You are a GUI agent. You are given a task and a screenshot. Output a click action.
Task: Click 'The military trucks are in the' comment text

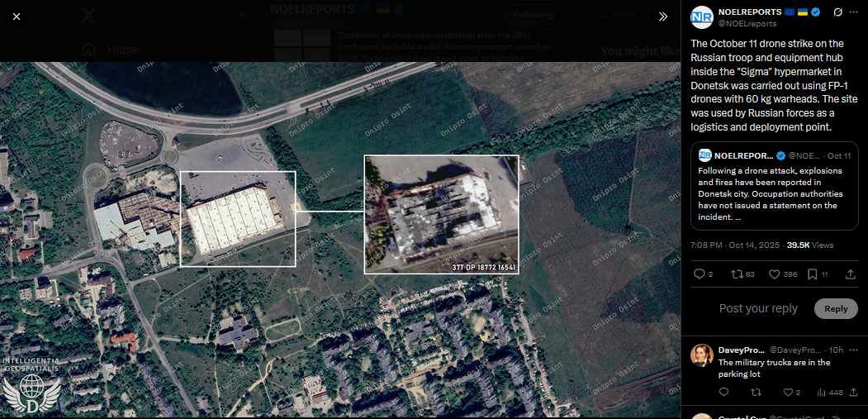[x=774, y=363]
